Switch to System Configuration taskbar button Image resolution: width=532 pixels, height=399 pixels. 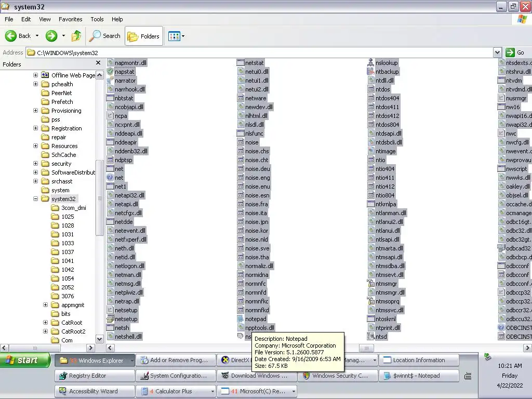(x=176, y=376)
